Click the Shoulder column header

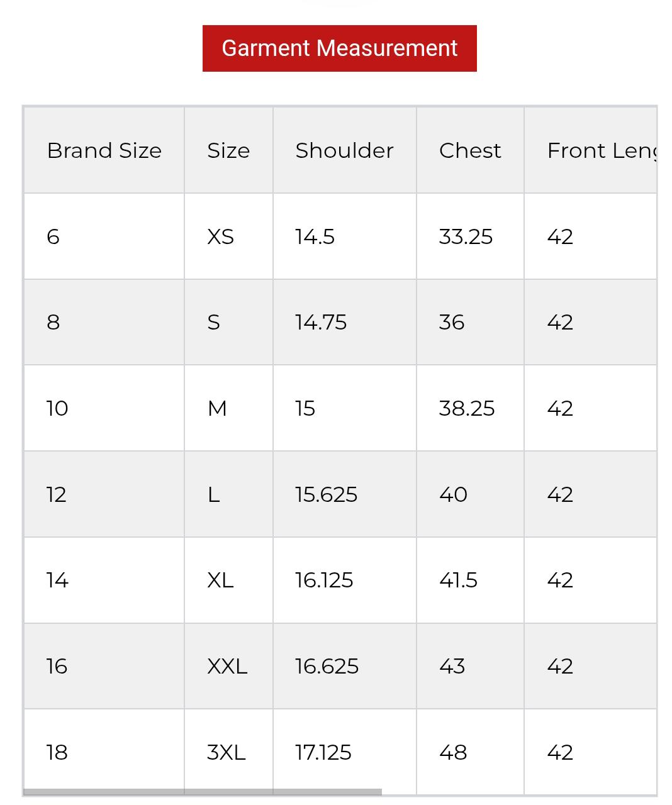344,150
